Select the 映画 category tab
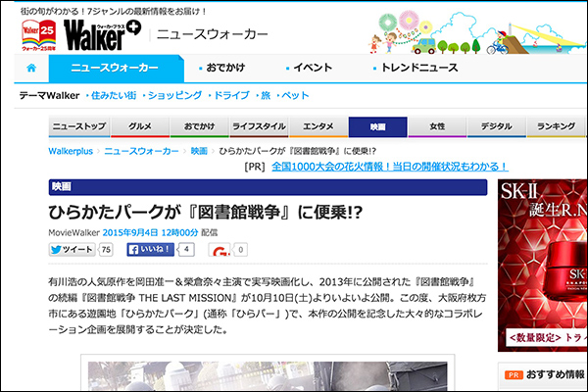Viewport: 588px width, 392px height. 378,126
